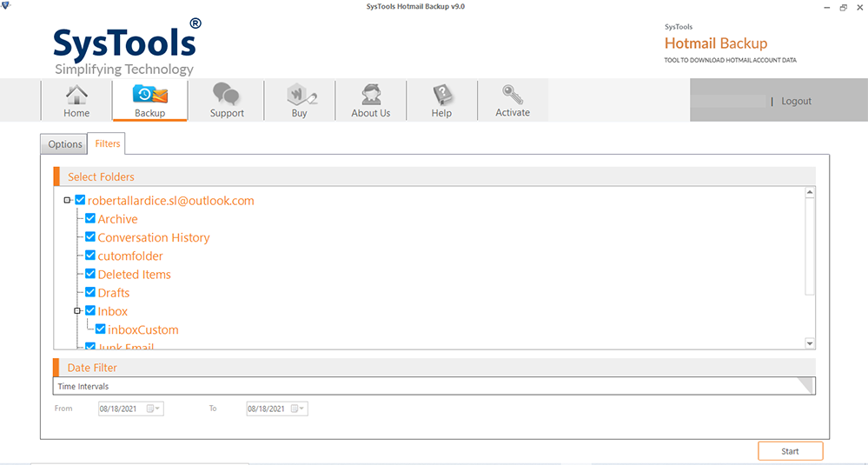The height and width of the screenshot is (465, 868).
Task: Uncheck the cutomfolder checkbox
Action: pos(90,256)
